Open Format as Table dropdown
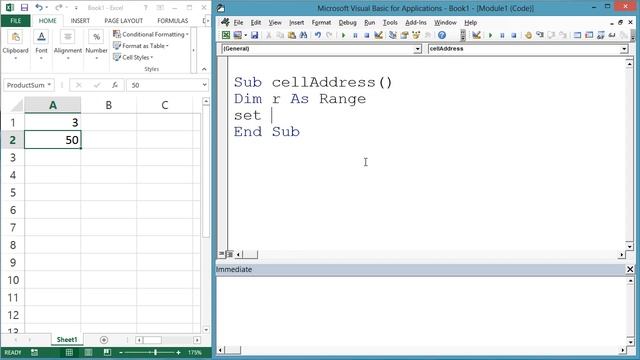The width and height of the screenshot is (640, 360). click(x=141, y=46)
